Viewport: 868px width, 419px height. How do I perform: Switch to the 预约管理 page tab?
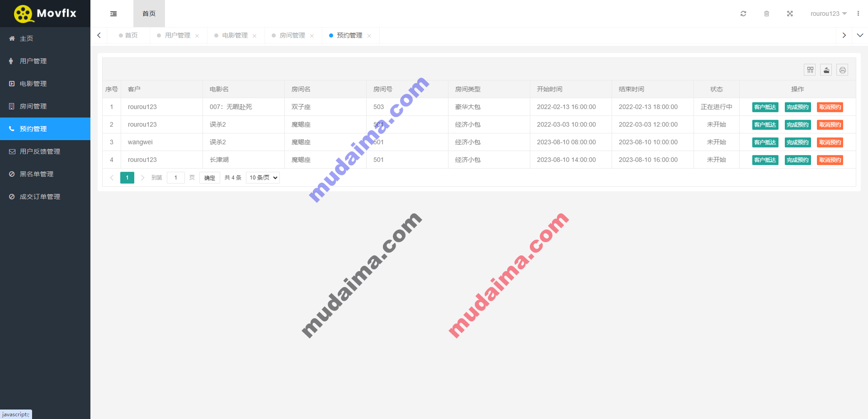(x=349, y=35)
